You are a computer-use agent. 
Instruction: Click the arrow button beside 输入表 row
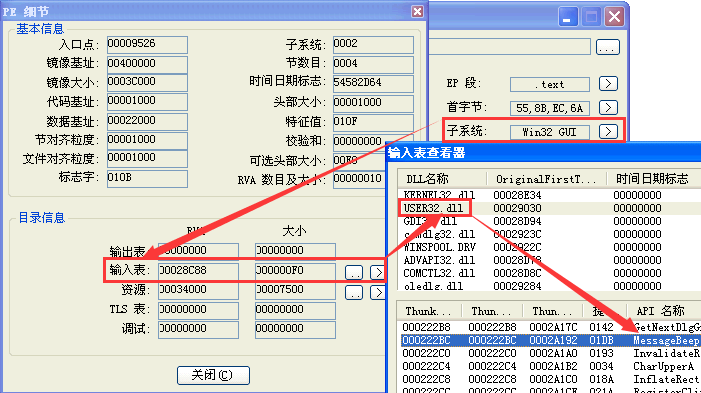point(378,273)
